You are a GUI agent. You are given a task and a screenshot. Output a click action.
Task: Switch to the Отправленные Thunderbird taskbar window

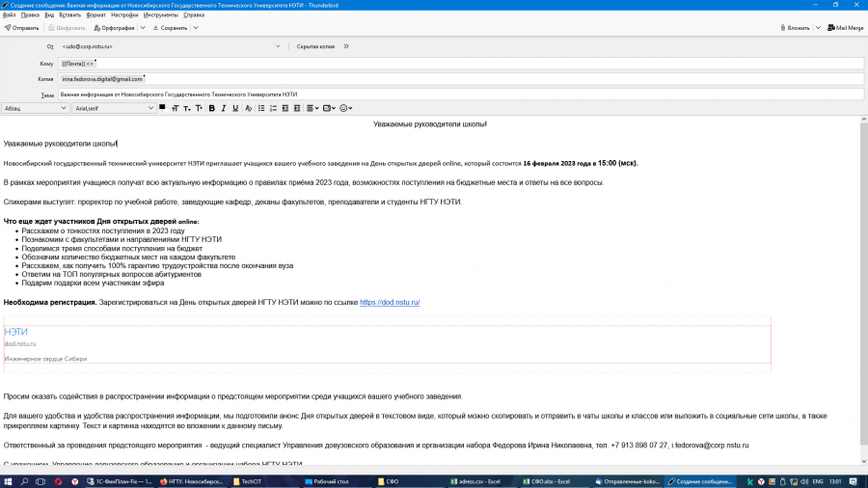click(627, 481)
